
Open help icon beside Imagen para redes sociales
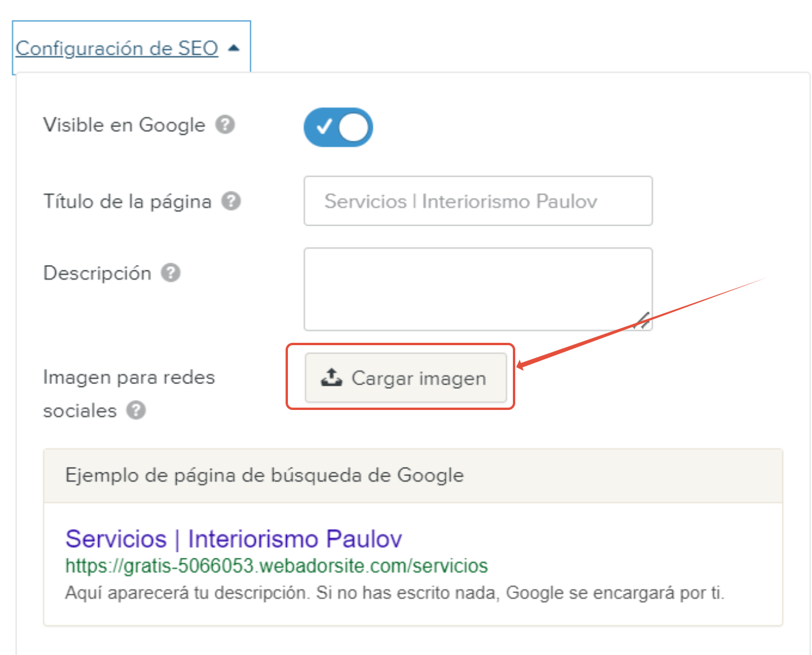click(136, 410)
